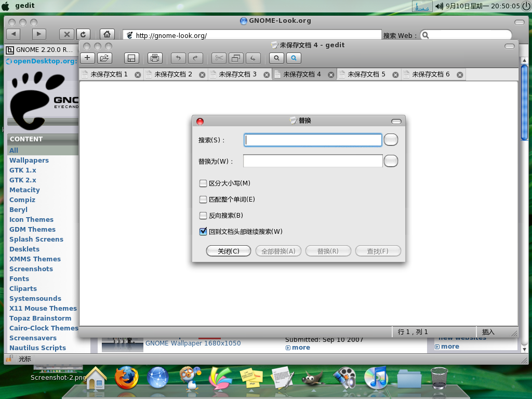Click the blue Find and Replace icon
Screen dimensions: 532x399
294,58
